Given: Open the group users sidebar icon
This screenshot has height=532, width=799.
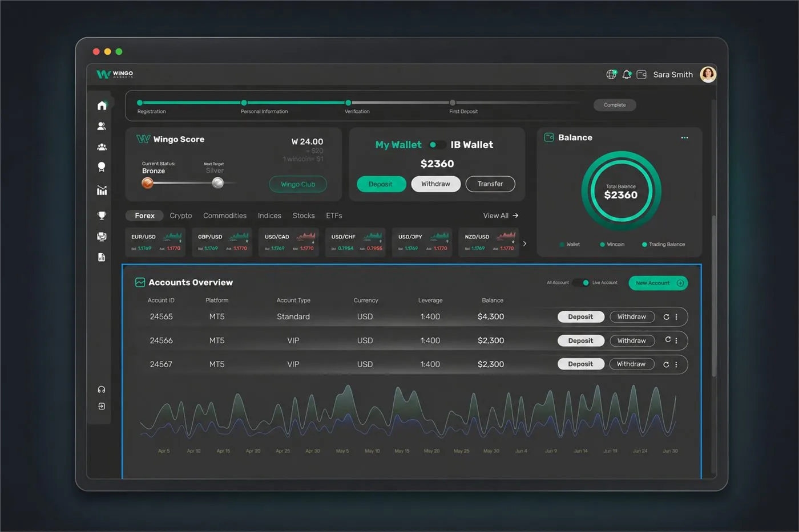Looking at the screenshot, I should pos(102,147).
